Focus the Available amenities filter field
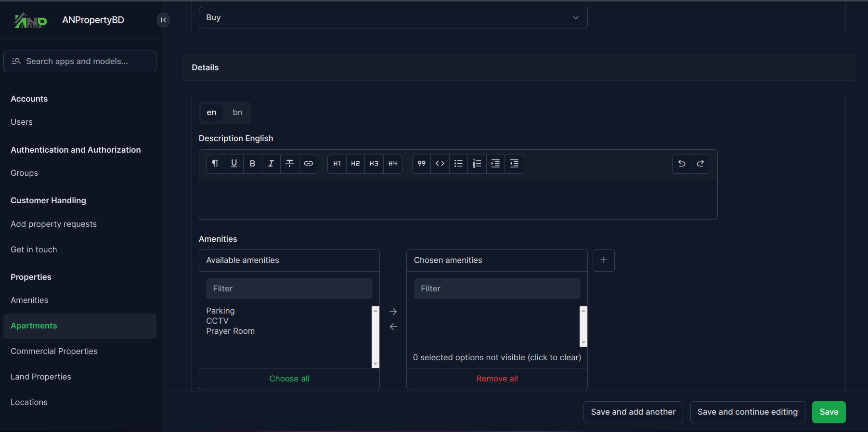 [x=289, y=289]
